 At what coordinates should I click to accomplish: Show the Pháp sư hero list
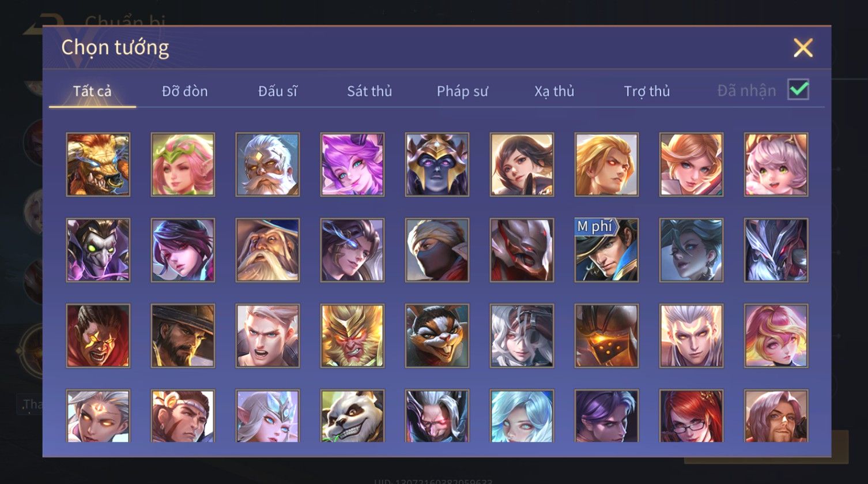click(462, 91)
